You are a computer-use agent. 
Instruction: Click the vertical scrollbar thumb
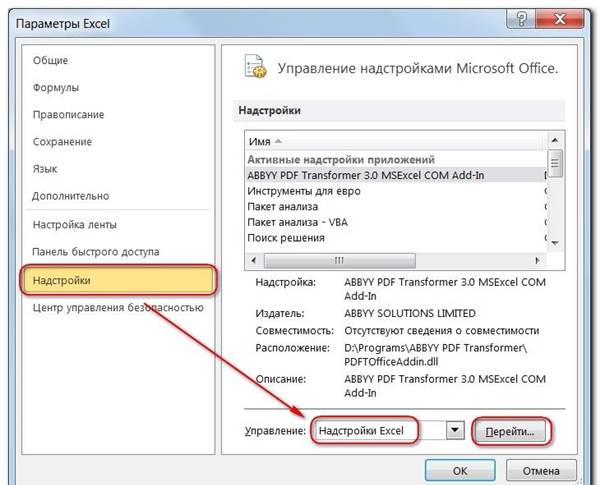click(x=555, y=163)
